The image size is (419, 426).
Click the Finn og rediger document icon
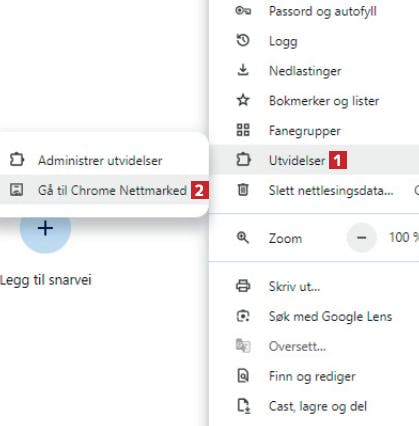point(243,376)
